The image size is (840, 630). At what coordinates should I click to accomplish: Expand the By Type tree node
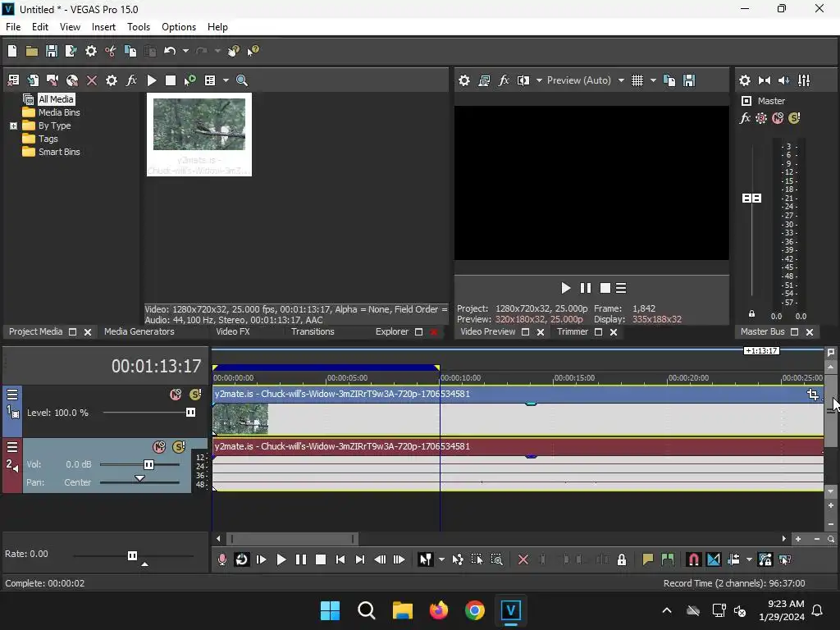coord(13,126)
